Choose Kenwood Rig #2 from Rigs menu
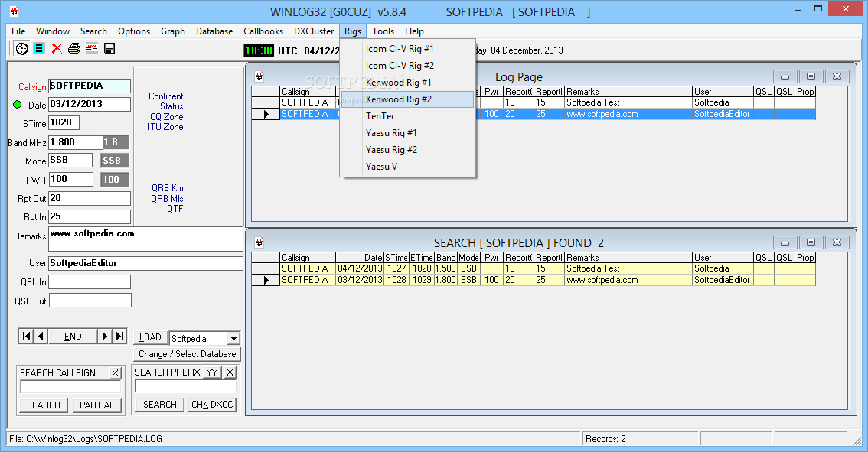The width and height of the screenshot is (868, 452). pos(407,99)
